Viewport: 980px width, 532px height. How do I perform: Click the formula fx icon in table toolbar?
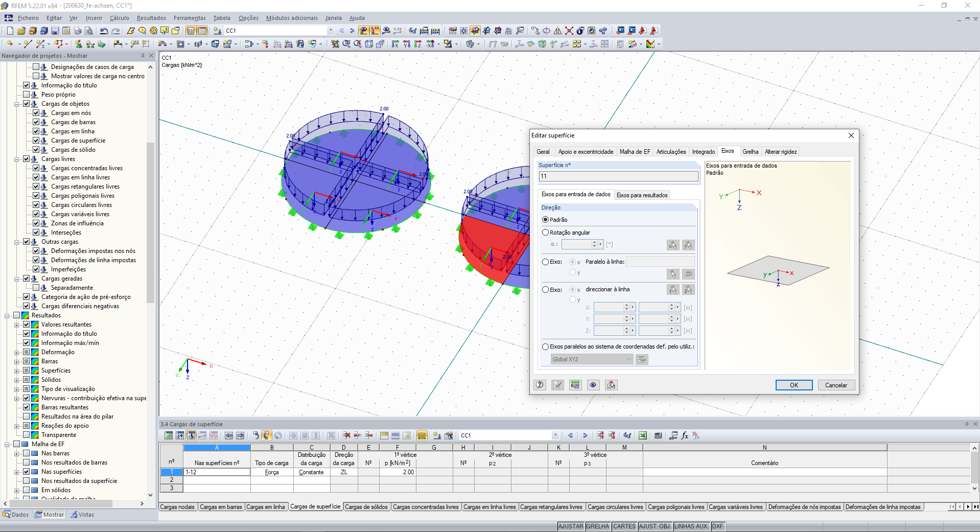pyautogui.click(x=685, y=435)
